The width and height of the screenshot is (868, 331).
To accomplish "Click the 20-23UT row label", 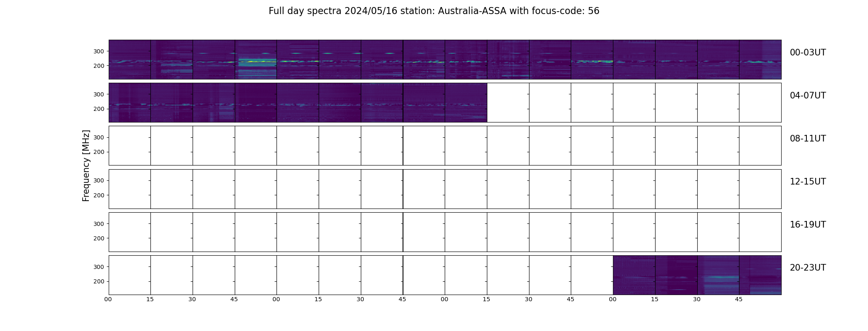I will point(808,268).
